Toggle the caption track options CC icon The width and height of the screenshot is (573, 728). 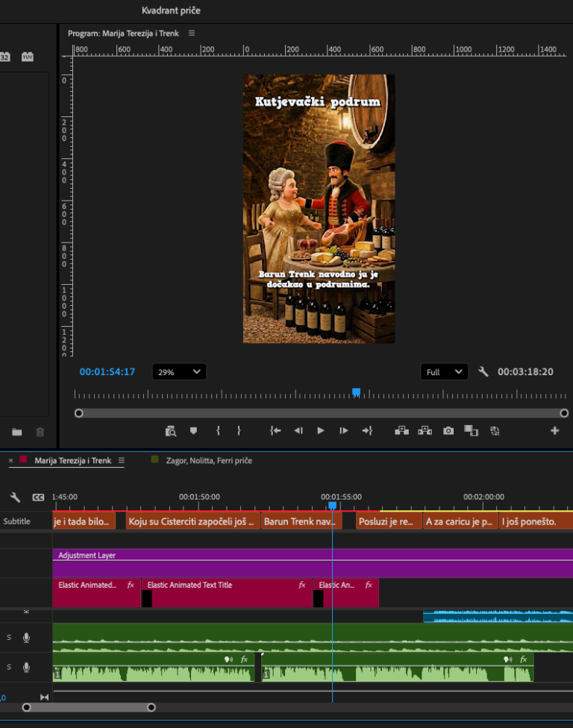click(38, 498)
